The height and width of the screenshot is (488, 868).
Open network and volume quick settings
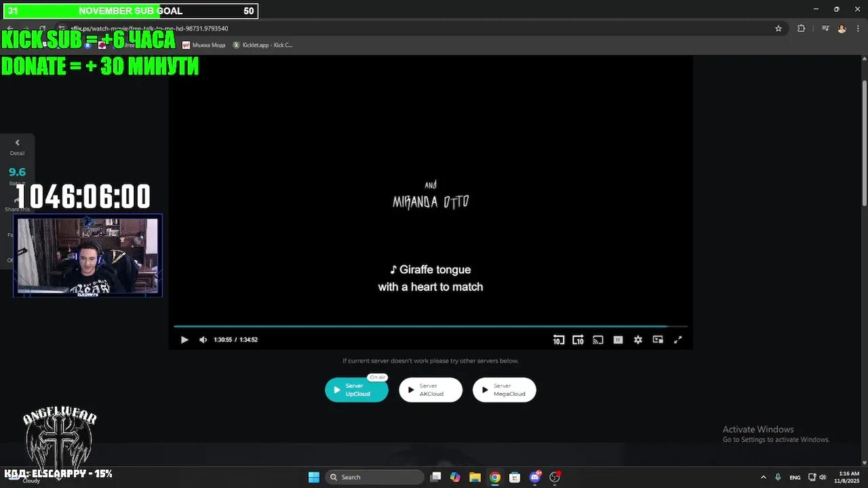817,477
